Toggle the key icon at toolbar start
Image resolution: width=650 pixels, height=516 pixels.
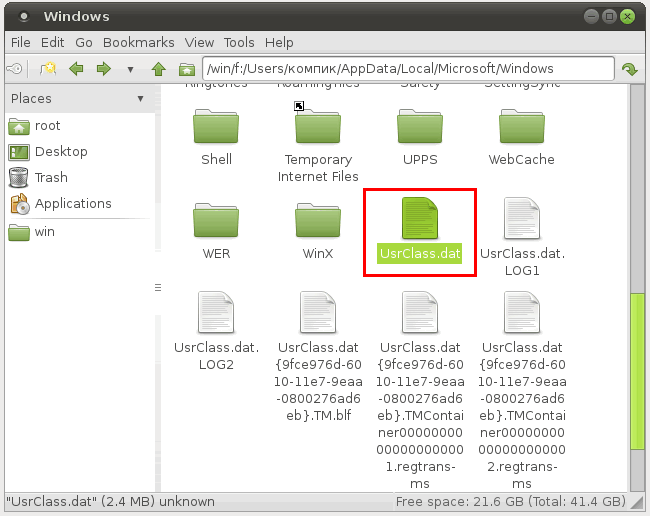15,68
